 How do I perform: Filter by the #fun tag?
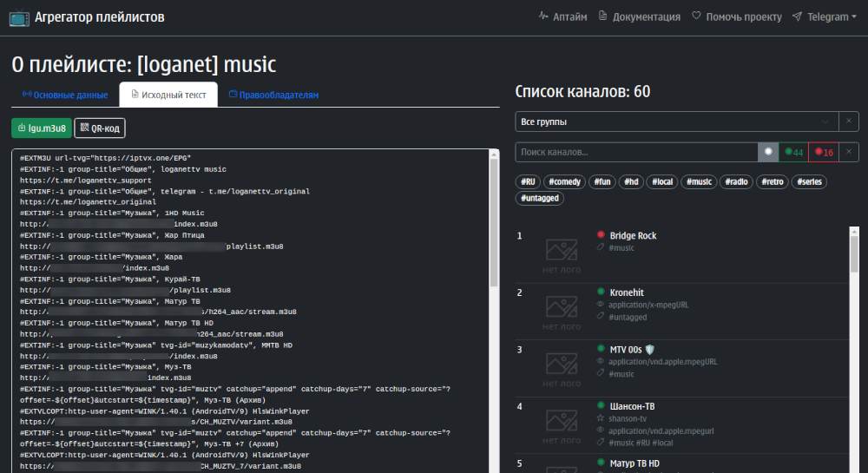click(602, 181)
